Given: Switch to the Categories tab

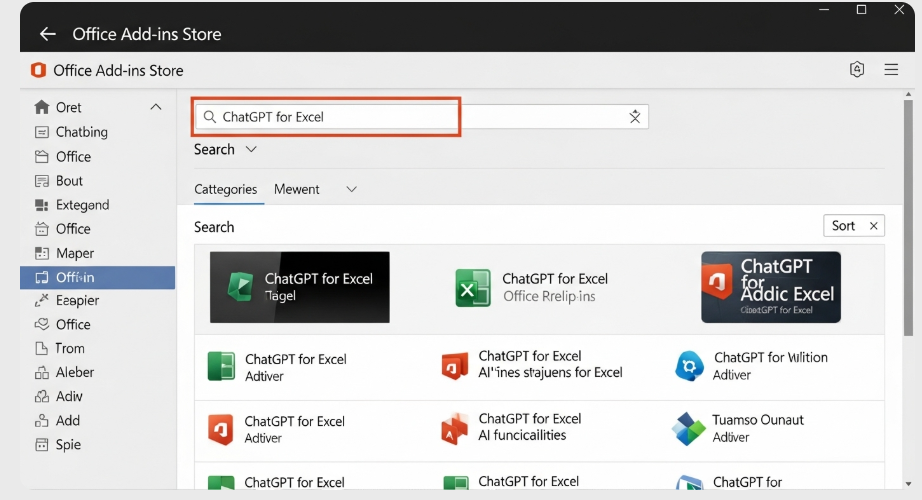Looking at the screenshot, I should (x=226, y=189).
